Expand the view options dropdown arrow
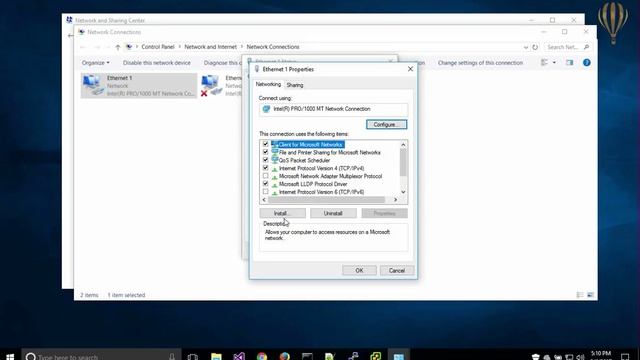This screenshot has height=360, width=640. 554,62
